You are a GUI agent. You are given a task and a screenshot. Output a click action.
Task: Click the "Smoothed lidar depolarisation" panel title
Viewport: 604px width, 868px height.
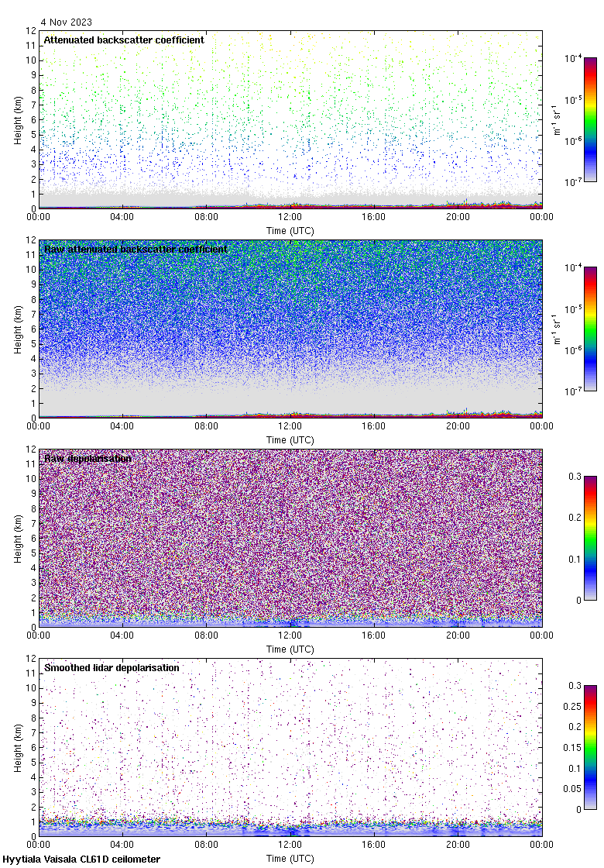coord(112,668)
